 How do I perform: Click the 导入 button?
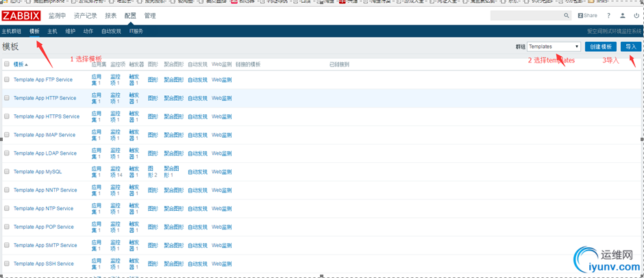[630, 47]
